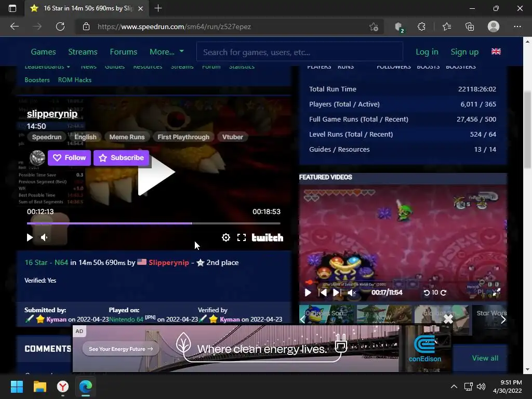
Task: Play the featured video
Action: (308, 292)
